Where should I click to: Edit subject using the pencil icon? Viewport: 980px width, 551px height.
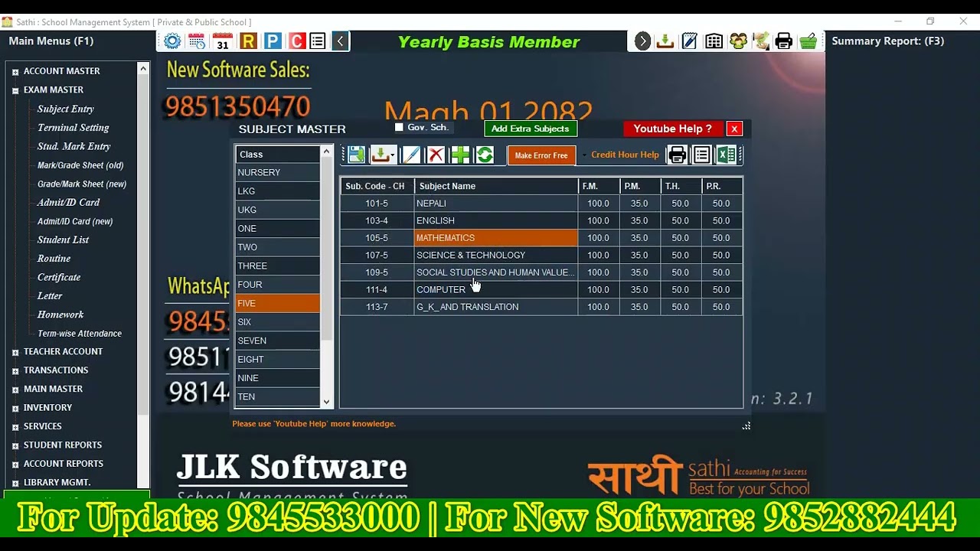point(411,155)
